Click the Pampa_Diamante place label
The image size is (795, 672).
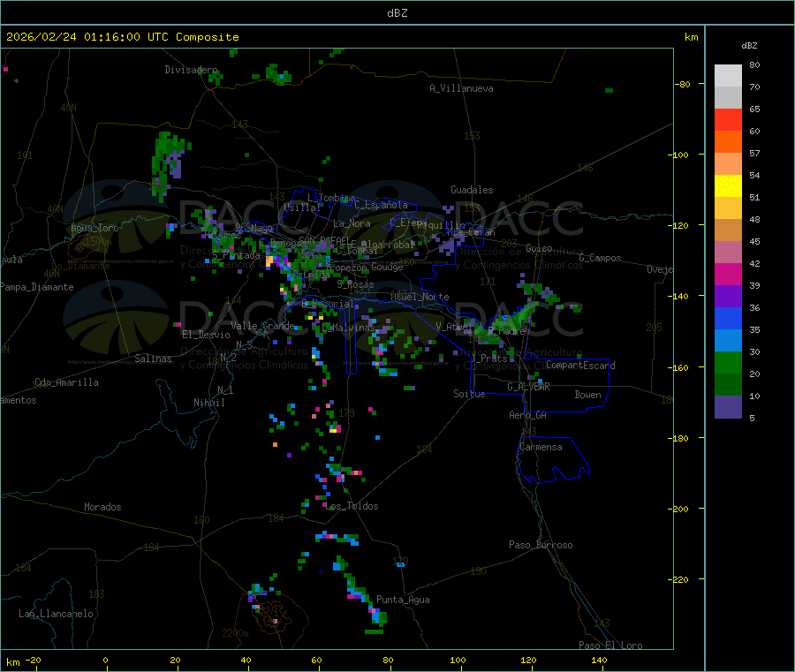pyautogui.click(x=37, y=287)
